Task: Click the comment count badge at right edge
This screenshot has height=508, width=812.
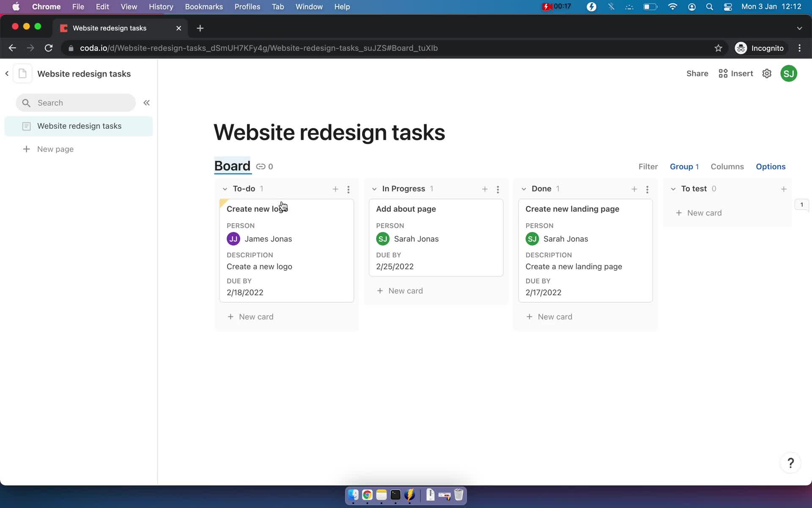Action: coord(801,205)
